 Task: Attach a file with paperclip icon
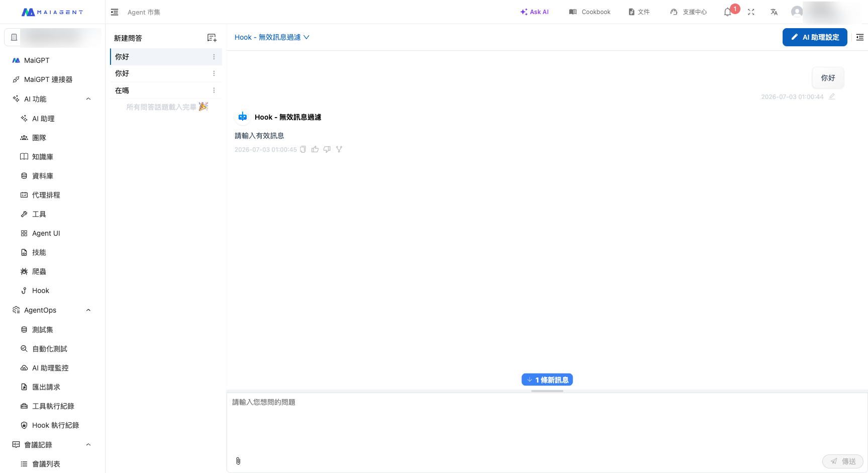(238, 461)
